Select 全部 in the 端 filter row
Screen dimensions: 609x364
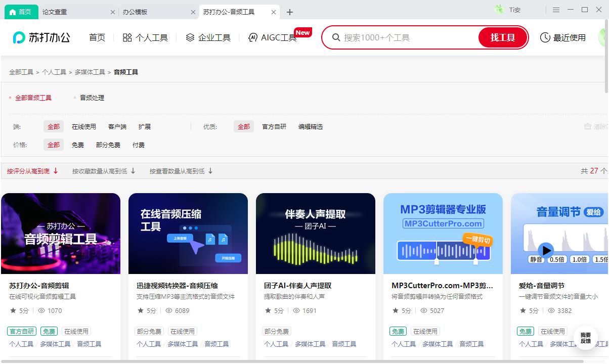point(54,127)
